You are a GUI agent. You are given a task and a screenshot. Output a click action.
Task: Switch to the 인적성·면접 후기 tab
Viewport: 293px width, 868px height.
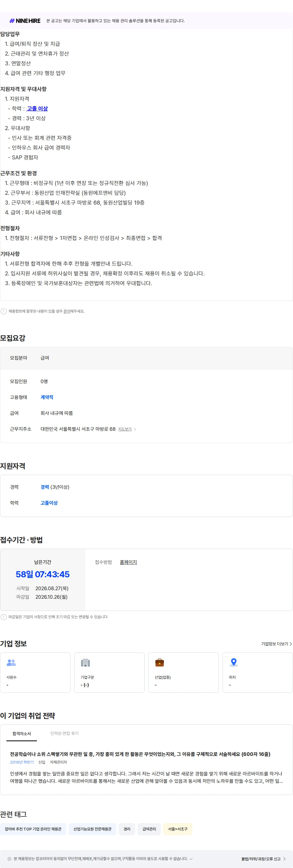(64, 733)
